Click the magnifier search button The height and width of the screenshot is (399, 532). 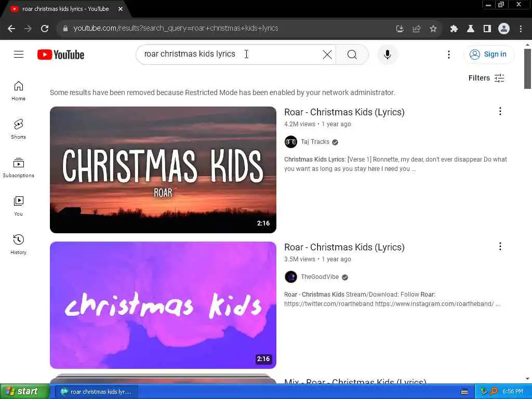(352, 54)
